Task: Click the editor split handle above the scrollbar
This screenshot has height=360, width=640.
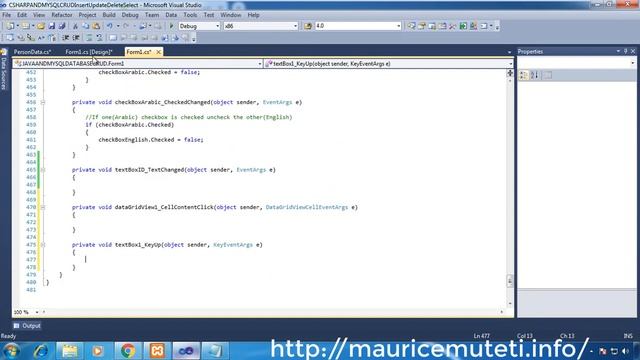Action: 510,73
